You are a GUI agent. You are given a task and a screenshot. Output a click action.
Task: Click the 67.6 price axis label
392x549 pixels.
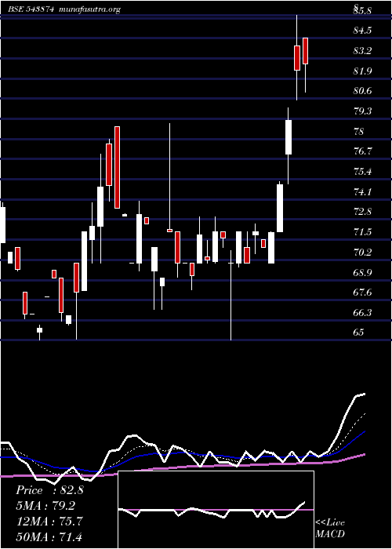pyautogui.click(x=362, y=293)
